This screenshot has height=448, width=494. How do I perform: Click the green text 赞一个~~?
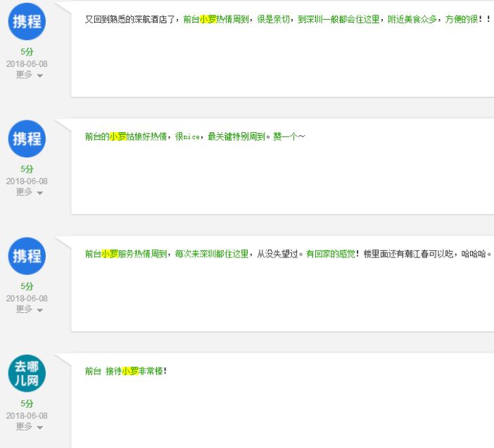[289, 136]
